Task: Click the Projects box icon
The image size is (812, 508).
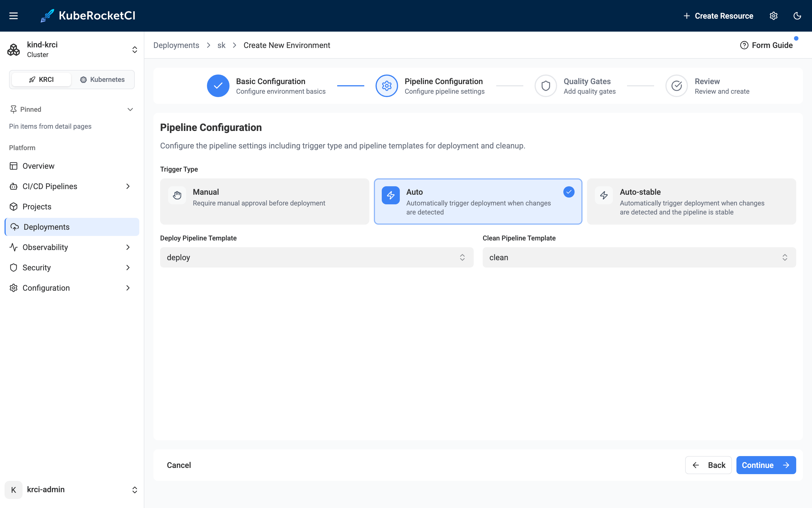Action: 14,207
